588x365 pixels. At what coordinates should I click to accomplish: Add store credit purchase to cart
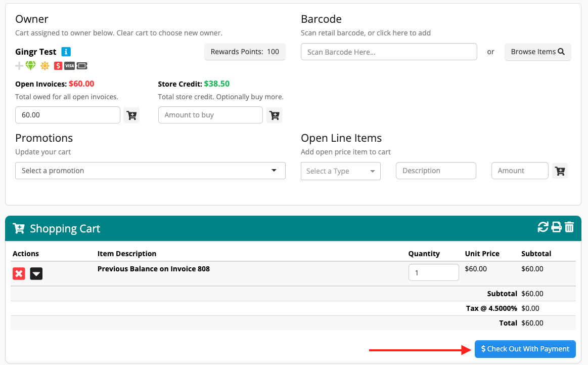pos(275,115)
